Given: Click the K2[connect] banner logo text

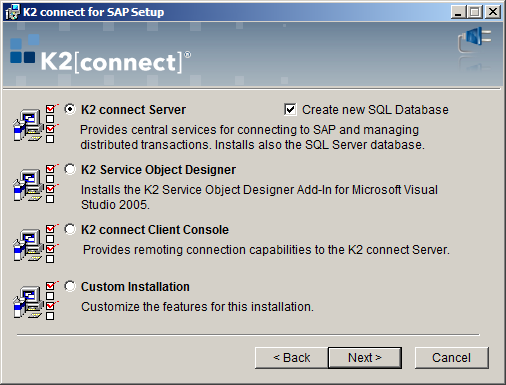Looking at the screenshot, I should click(x=115, y=61).
